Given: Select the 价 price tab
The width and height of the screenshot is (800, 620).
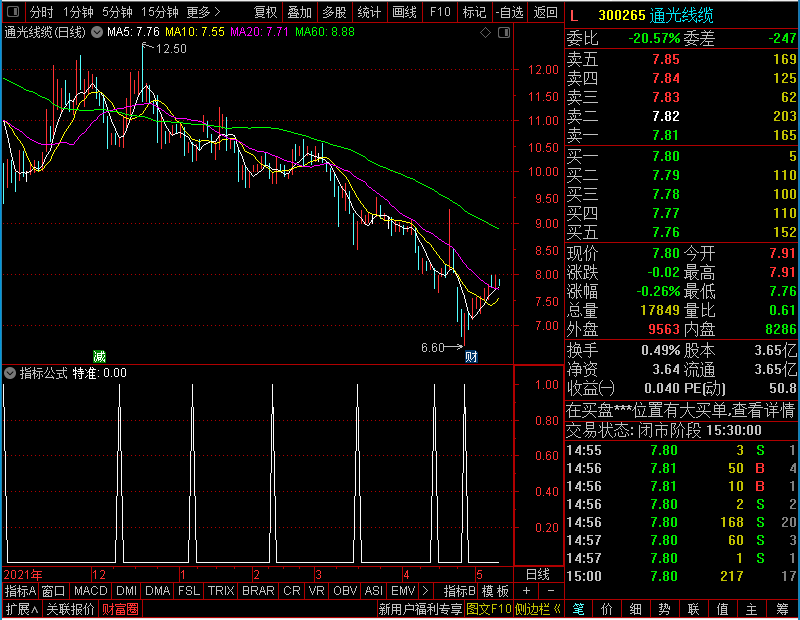Looking at the screenshot, I should 607,609.
